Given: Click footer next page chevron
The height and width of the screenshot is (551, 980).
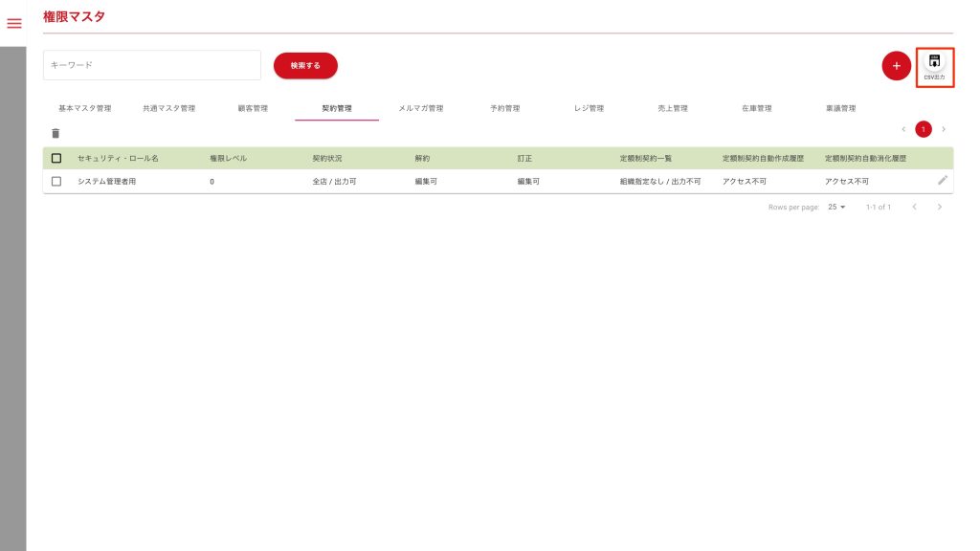Looking at the screenshot, I should pyautogui.click(x=940, y=207).
